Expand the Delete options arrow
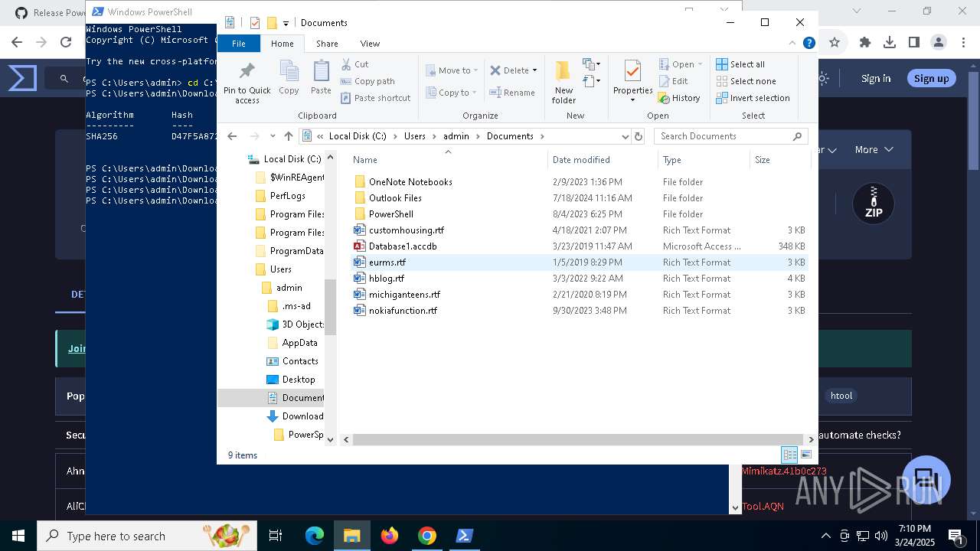The width and height of the screenshot is (980, 551). pos(534,70)
